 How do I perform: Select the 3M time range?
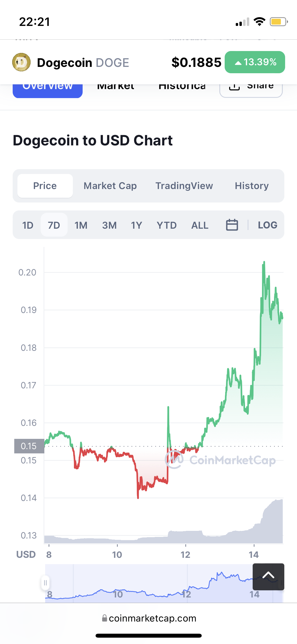pyautogui.click(x=109, y=225)
